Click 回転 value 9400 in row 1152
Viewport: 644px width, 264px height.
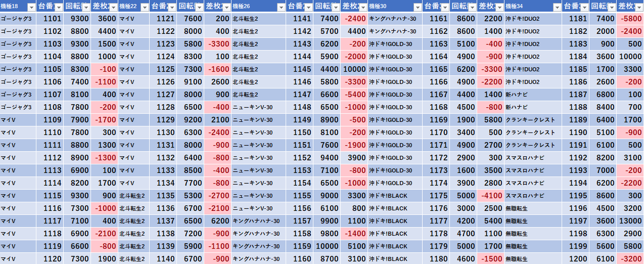(x=327, y=158)
